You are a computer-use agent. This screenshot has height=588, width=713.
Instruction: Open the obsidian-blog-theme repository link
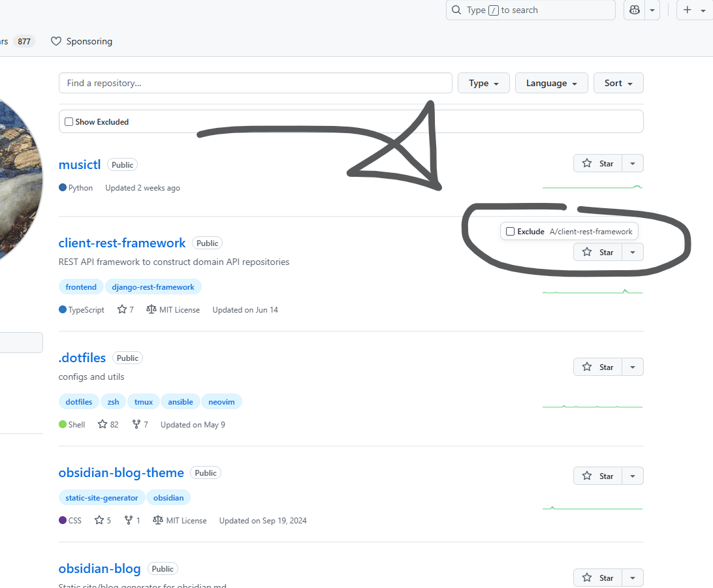(x=121, y=473)
